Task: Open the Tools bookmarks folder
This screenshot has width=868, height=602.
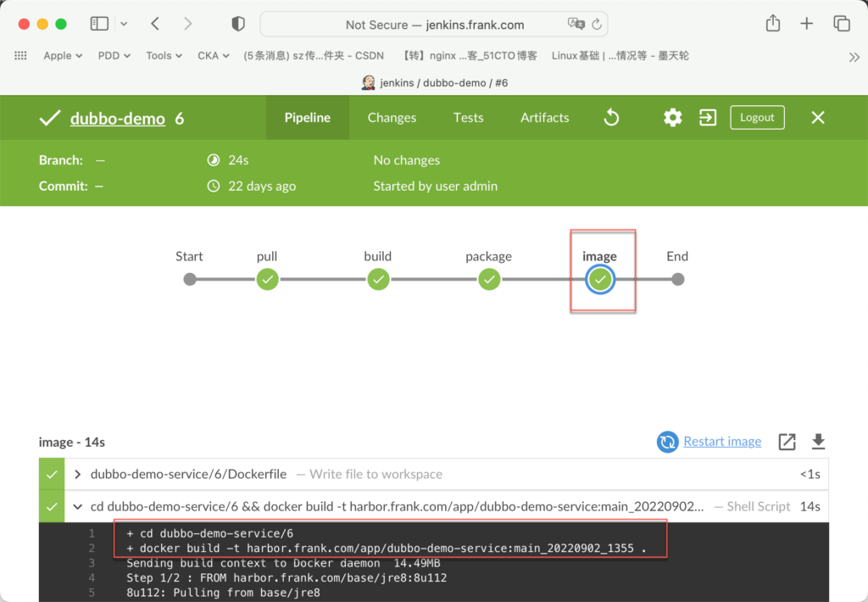Action: tap(164, 55)
